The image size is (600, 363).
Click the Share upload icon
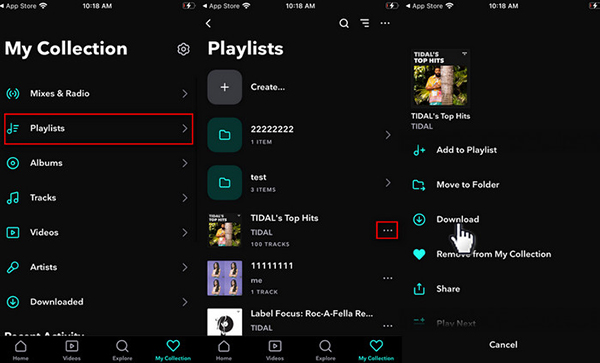pos(419,289)
